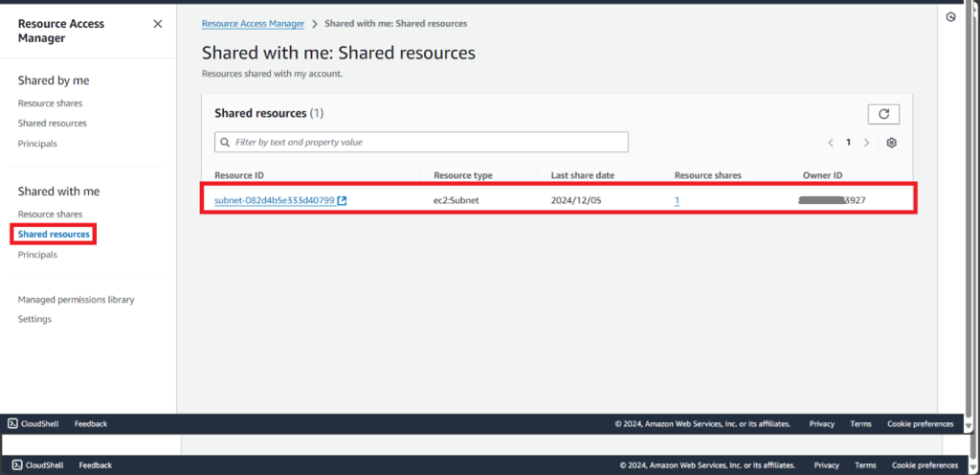980x475 pixels.
Task: Sort by Owner ID column header
Action: tap(822, 175)
